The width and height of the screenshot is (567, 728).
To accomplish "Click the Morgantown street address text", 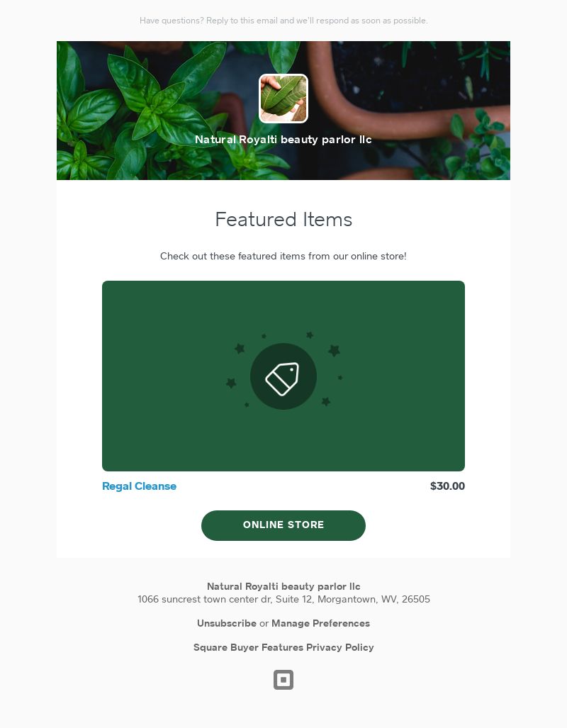I will pyautogui.click(x=283, y=599).
